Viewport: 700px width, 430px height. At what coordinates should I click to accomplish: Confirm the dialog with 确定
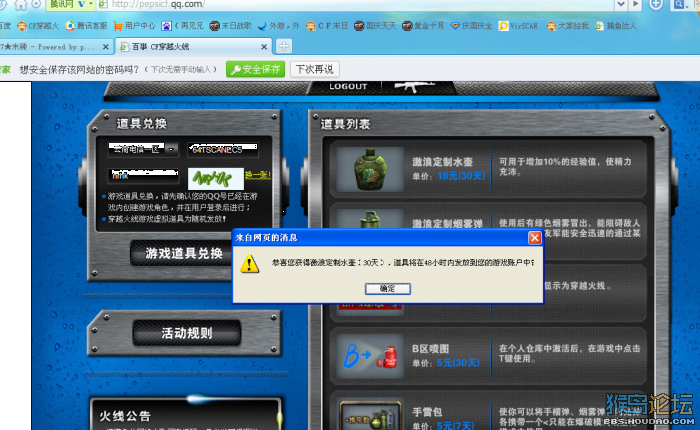pos(388,288)
